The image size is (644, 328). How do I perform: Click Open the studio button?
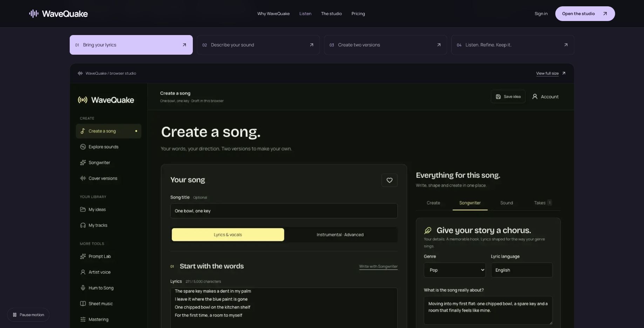[585, 14]
